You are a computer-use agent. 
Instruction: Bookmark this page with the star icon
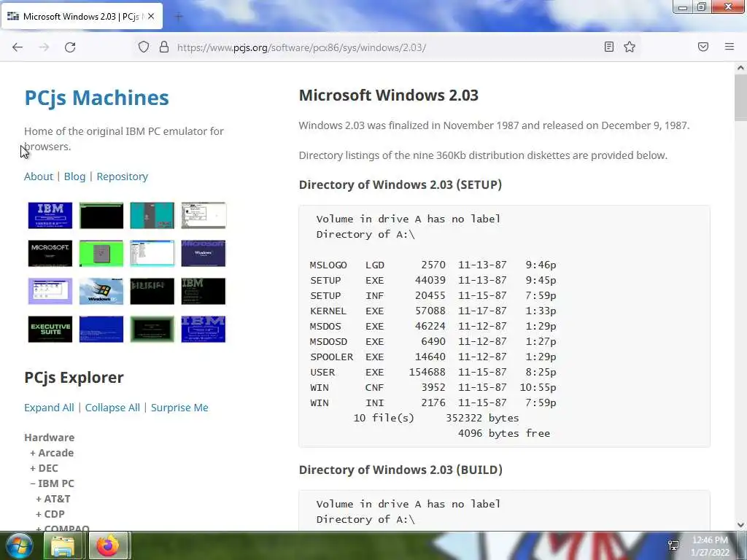pyautogui.click(x=630, y=47)
